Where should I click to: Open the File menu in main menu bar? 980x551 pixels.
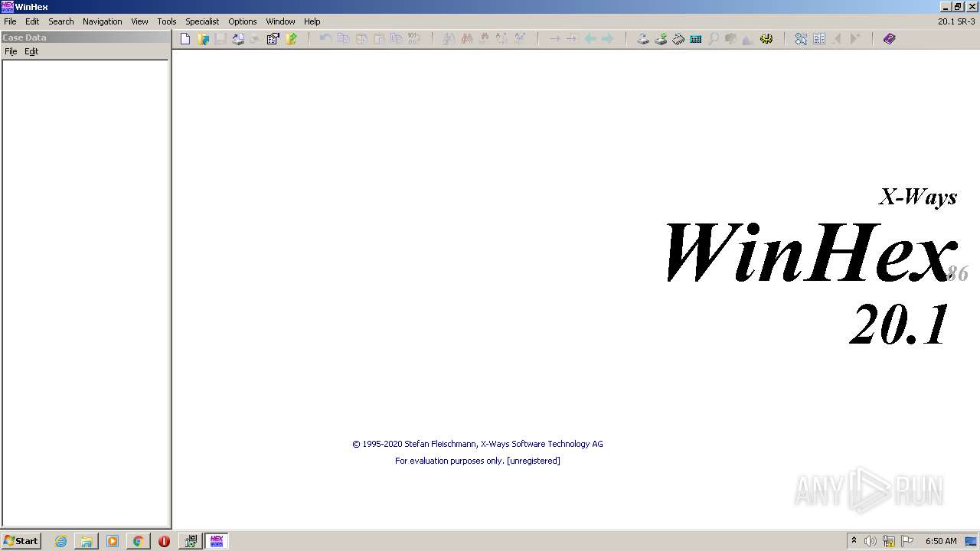point(10,21)
